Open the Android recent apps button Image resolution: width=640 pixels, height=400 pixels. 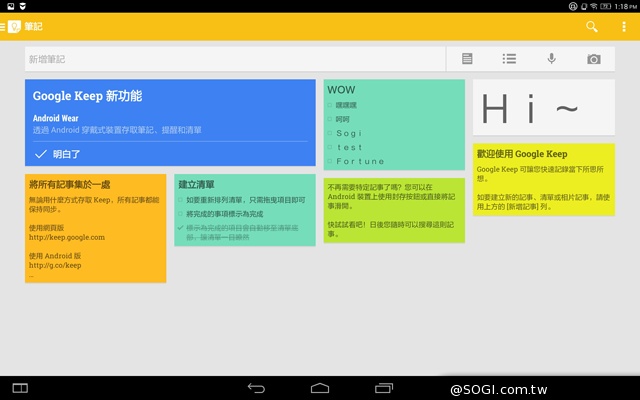(384, 388)
